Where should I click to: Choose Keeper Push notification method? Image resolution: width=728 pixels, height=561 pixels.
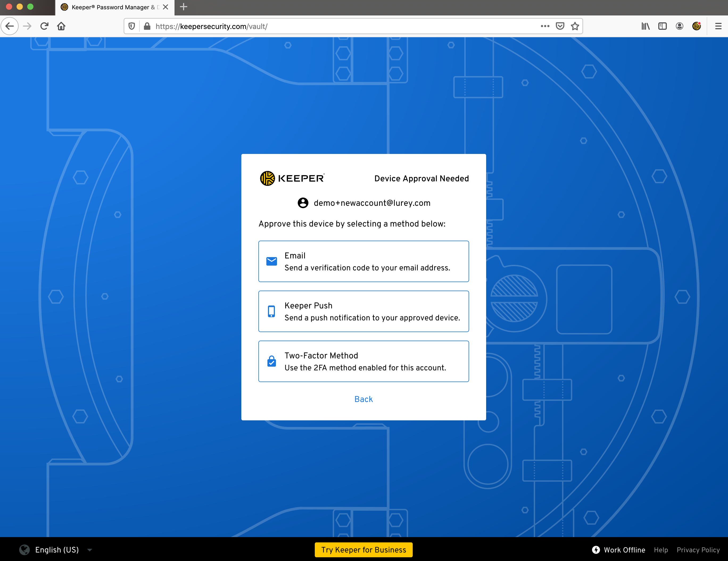tap(364, 312)
